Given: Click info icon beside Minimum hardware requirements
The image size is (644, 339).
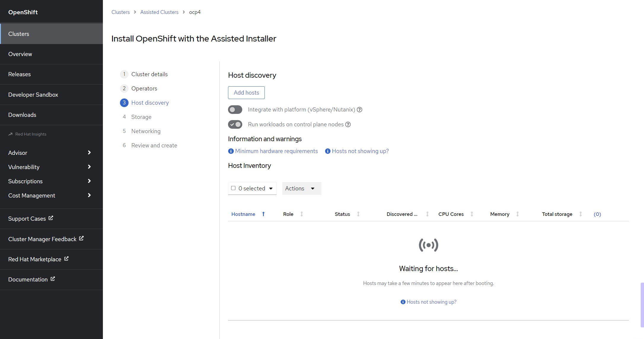Looking at the screenshot, I should tap(231, 151).
